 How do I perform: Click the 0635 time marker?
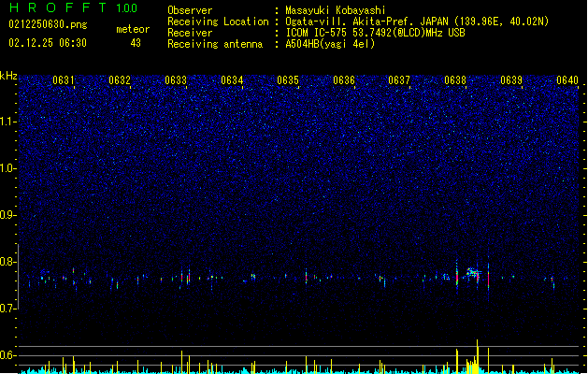click(288, 80)
